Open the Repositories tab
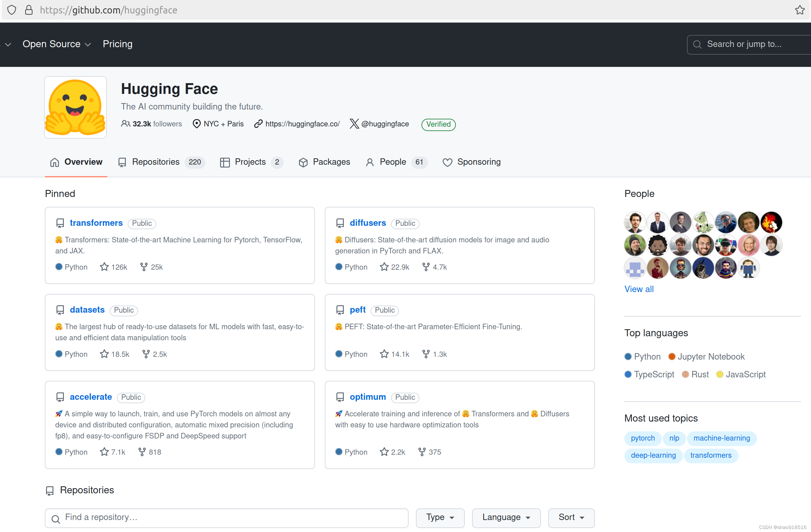Image resolution: width=811 pixels, height=532 pixels. pos(156,161)
